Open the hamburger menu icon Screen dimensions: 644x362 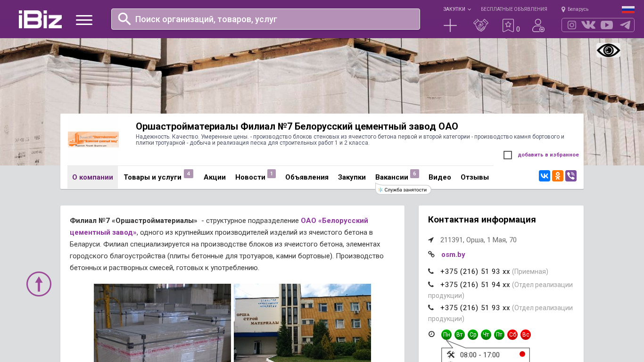[84, 20]
